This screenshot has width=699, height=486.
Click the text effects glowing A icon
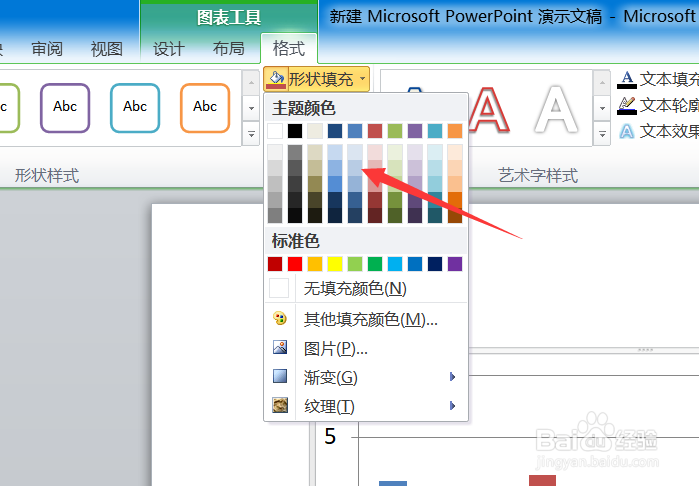(x=627, y=132)
